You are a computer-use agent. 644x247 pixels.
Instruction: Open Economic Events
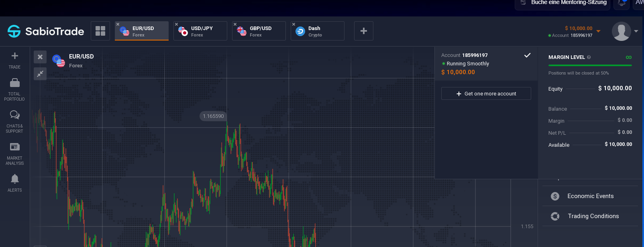[590, 196]
